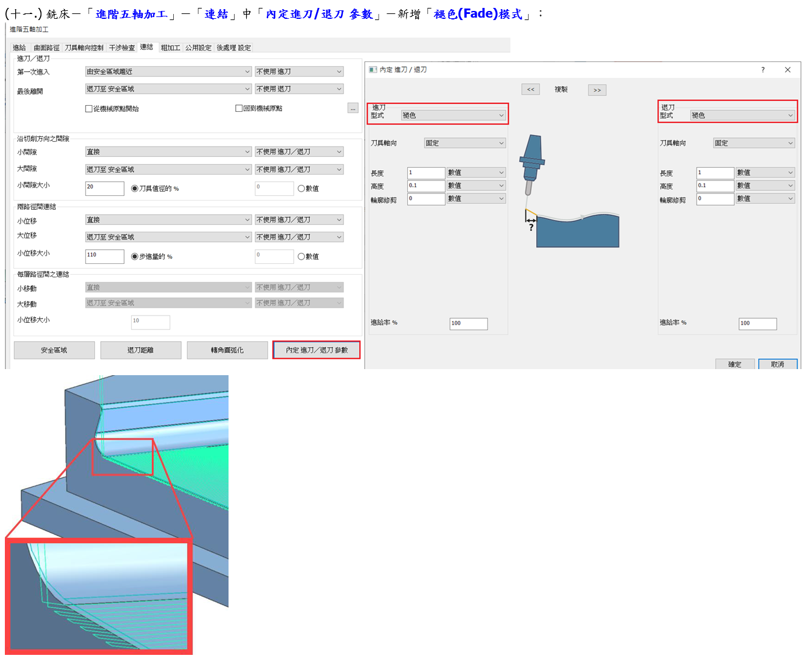Enable the 從機械原點開始 checkbox

click(89, 109)
